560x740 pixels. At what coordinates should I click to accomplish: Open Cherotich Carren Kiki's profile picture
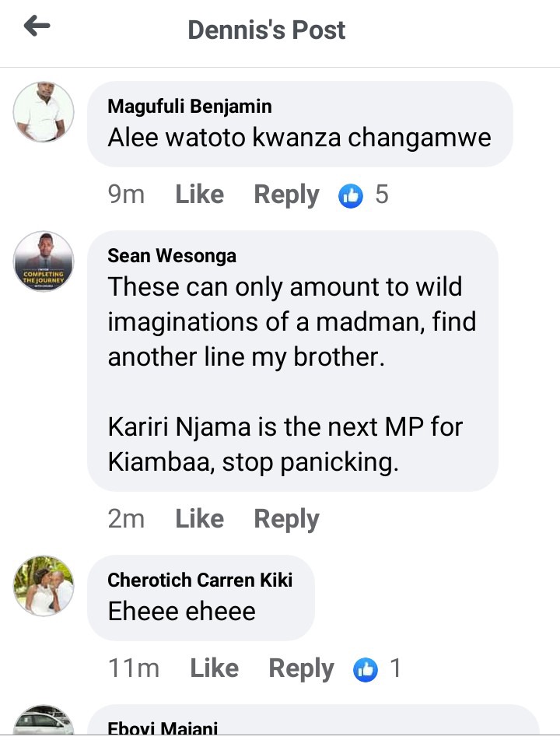point(44,586)
